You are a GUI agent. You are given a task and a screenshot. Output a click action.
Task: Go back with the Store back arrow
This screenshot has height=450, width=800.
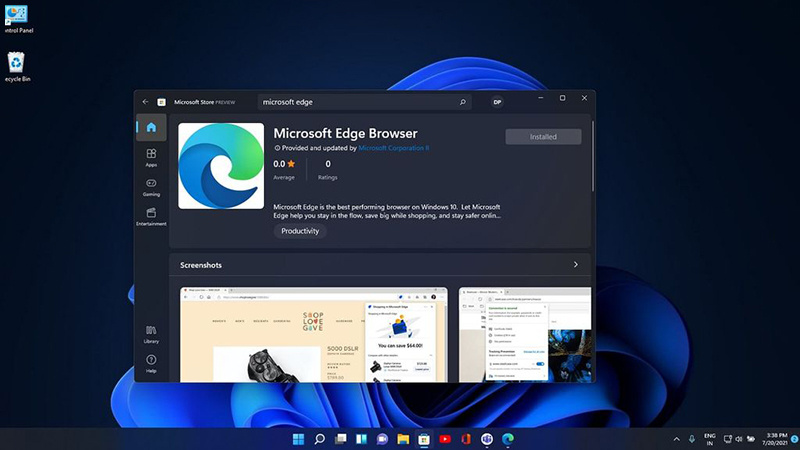[145, 102]
